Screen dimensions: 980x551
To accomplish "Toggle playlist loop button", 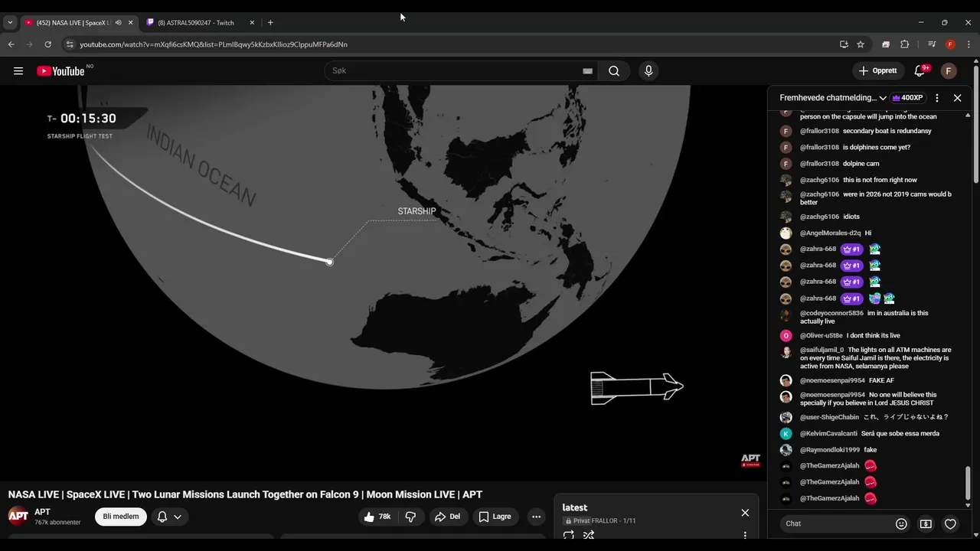I will (x=569, y=535).
